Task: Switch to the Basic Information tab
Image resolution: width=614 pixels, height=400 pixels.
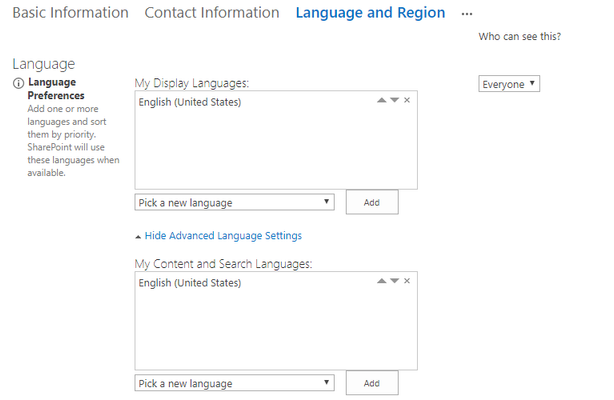Action: (70, 13)
